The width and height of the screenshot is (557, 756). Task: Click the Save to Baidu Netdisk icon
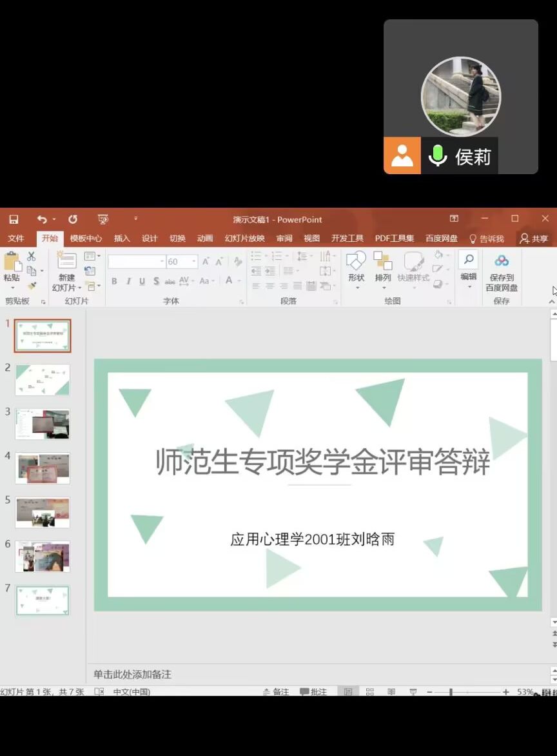tap(502, 261)
